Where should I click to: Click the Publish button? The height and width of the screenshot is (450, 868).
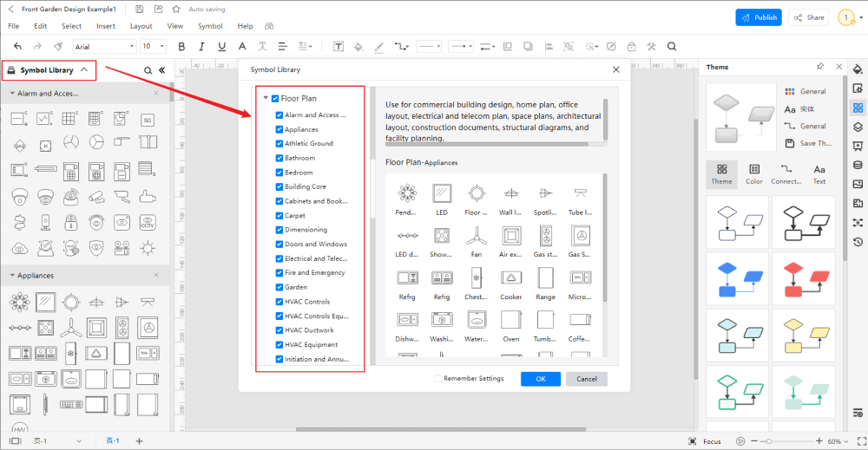click(x=759, y=17)
